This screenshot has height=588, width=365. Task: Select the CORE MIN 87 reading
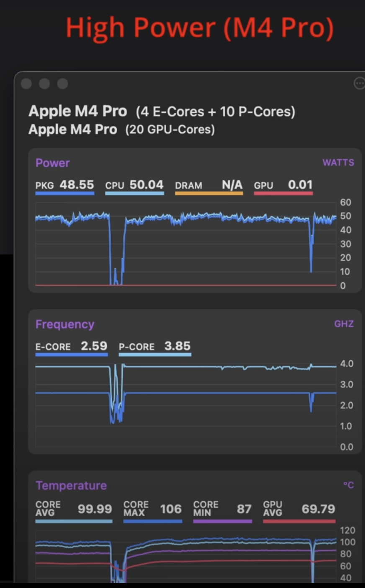click(x=223, y=509)
